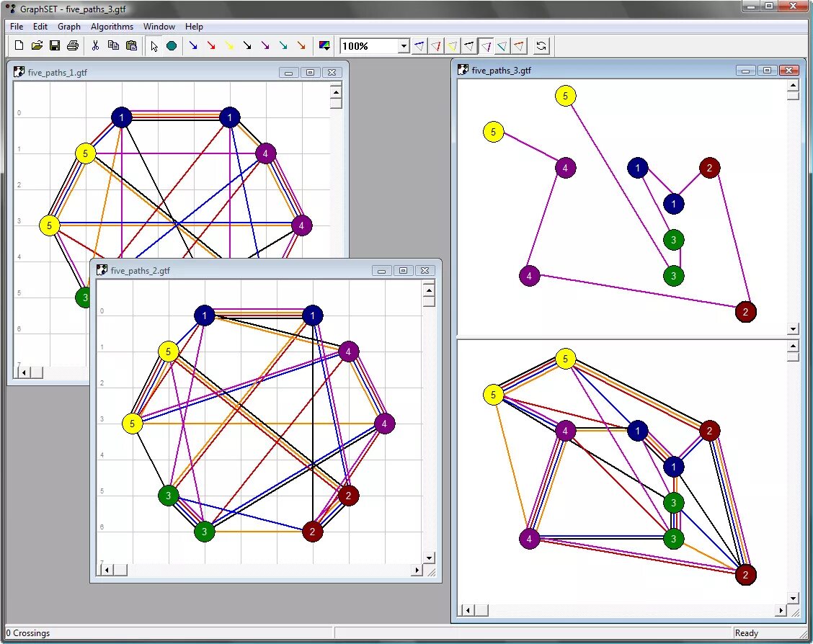Viewport: 813px width, 644px height.
Task: Activate the five_paths_1.gtf window title
Action: point(58,73)
